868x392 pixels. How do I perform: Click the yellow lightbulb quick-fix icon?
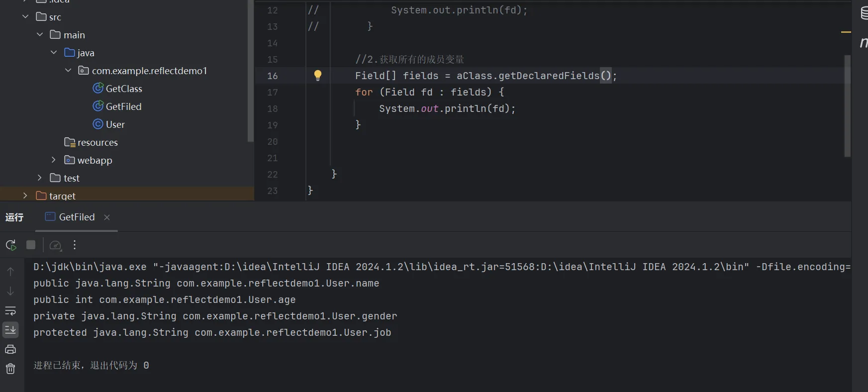[318, 75]
